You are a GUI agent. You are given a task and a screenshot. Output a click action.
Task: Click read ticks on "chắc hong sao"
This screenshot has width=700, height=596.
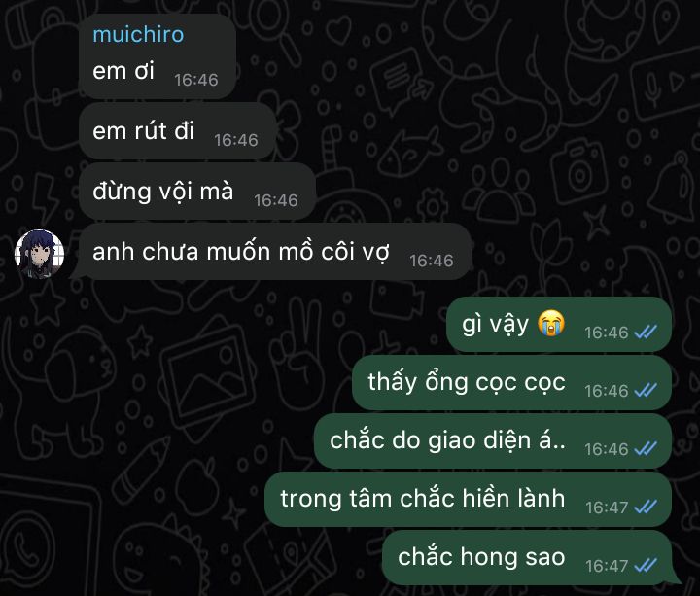pyautogui.click(x=646, y=565)
